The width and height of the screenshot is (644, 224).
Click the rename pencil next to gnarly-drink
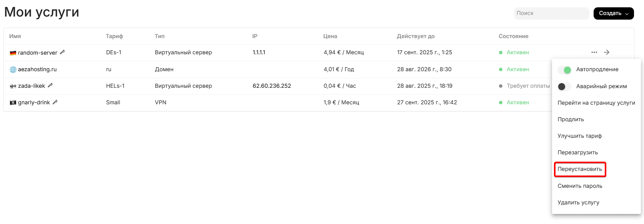55,102
